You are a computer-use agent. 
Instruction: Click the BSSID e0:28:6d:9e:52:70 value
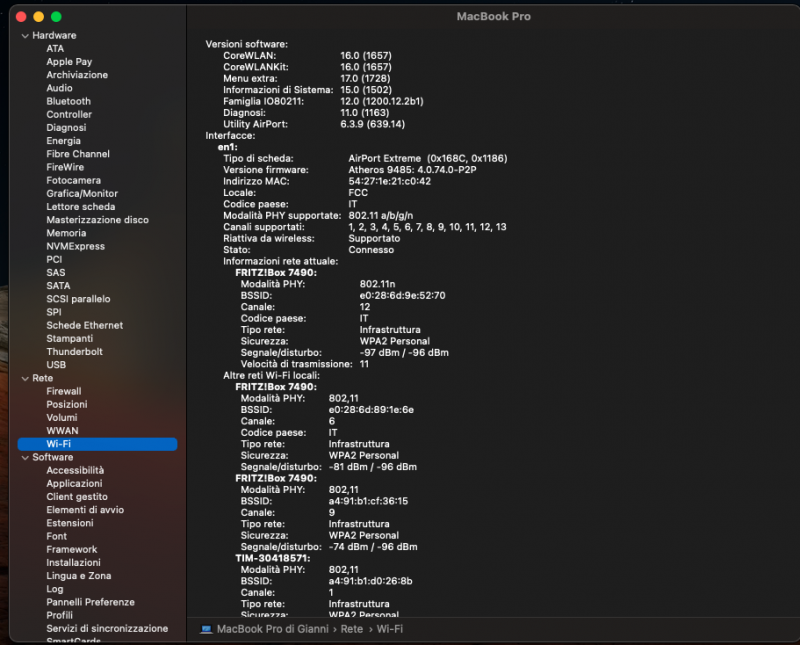[402, 296]
